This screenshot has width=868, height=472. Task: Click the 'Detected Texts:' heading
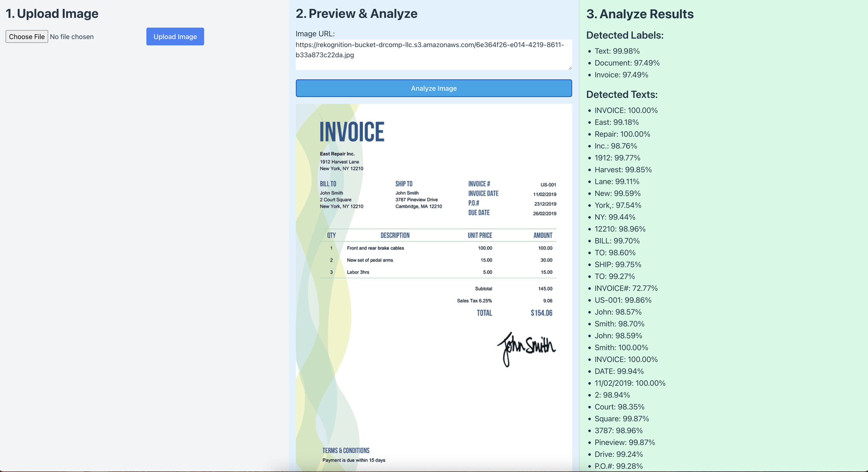coord(622,94)
